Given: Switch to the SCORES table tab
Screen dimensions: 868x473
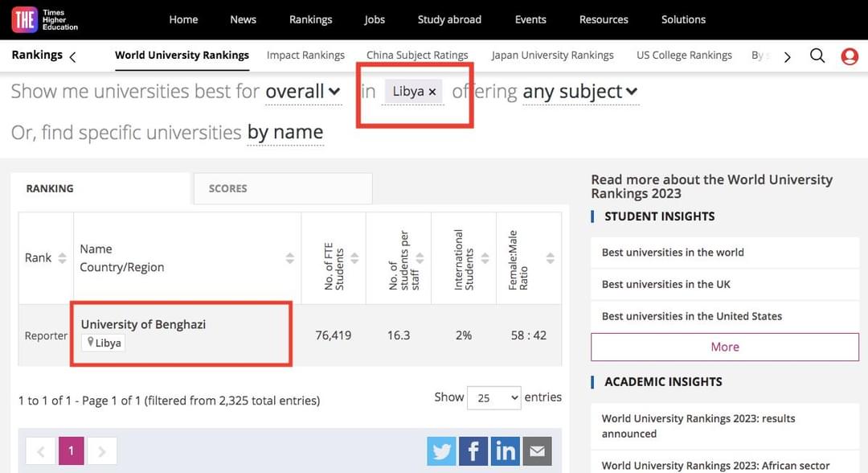Looking at the screenshot, I should point(283,188).
